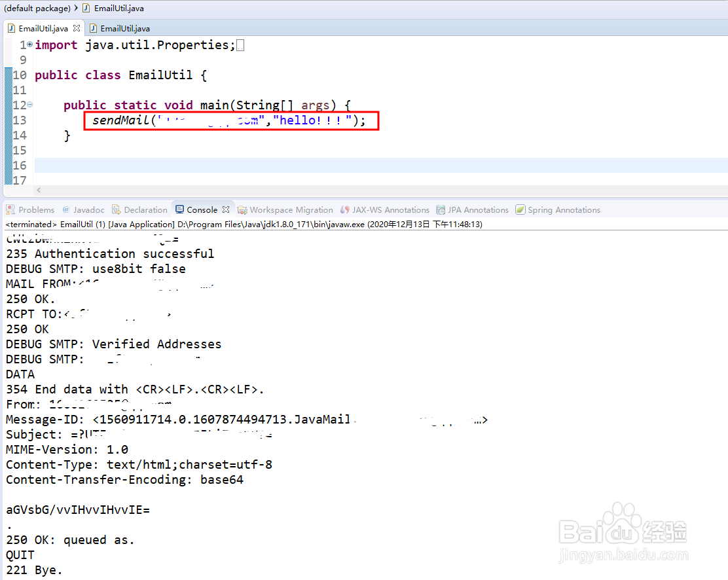The width and height of the screenshot is (728, 580).
Task: Click the JPA Annotations icon
Action: pyautogui.click(x=441, y=210)
